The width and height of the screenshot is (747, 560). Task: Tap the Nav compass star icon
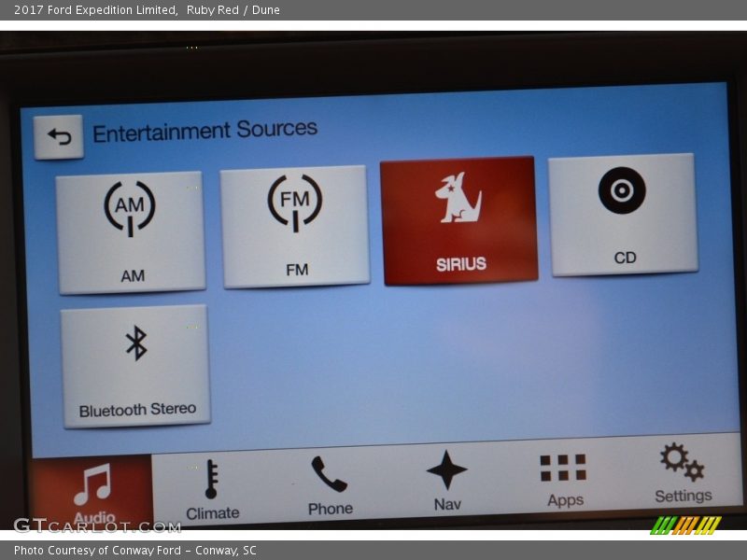pyautogui.click(x=446, y=469)
